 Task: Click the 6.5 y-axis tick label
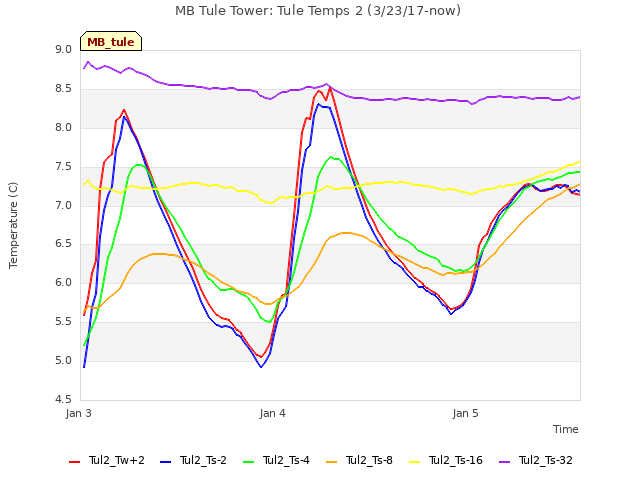[x=63, y=244]
